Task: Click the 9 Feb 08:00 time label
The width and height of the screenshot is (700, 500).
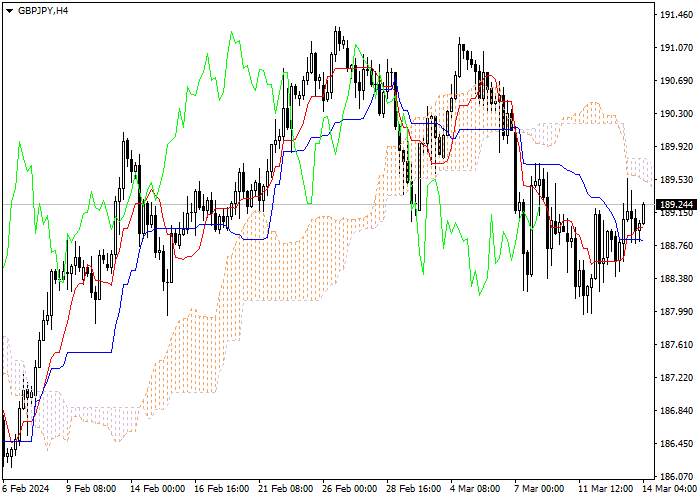Action: coord(91,488)
